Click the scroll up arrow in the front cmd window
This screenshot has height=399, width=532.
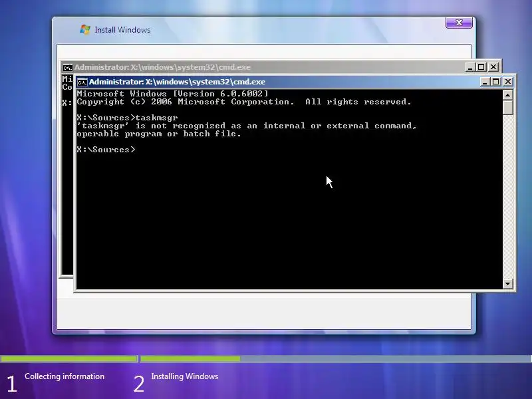507,95
